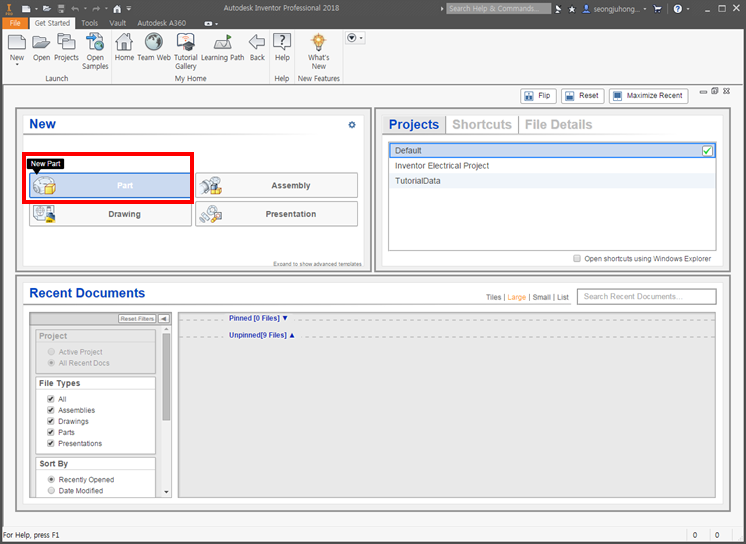Click the Search Help & Commands field
The image size is (746, 544).
[x=498, y=9]
